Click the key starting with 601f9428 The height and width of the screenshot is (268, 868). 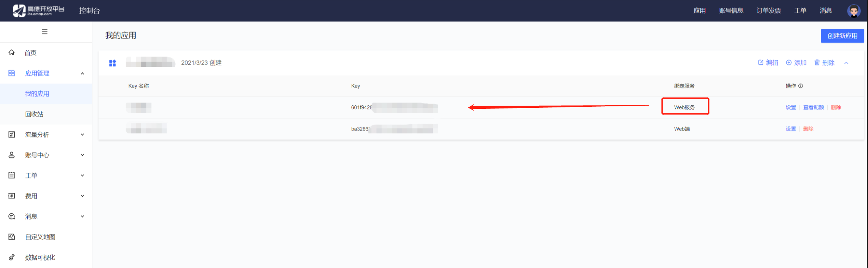pyautogui.click(x=394, y=107)
